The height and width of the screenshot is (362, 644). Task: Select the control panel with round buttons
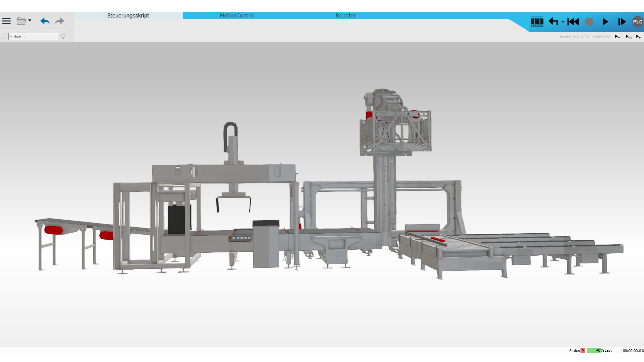point(240,238)
